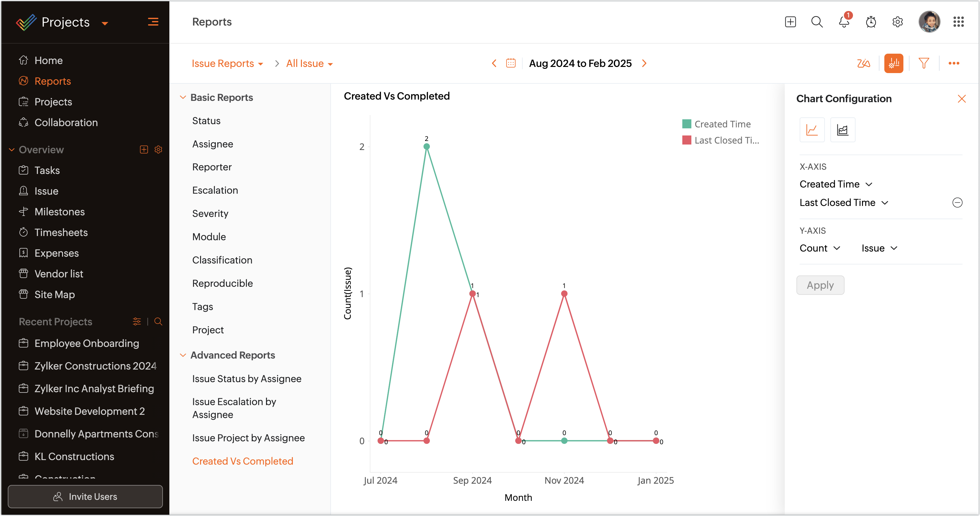Collapse the sidebar hamburger menu
The height and width of the screenshot is (516, 980).
(153, 22)
